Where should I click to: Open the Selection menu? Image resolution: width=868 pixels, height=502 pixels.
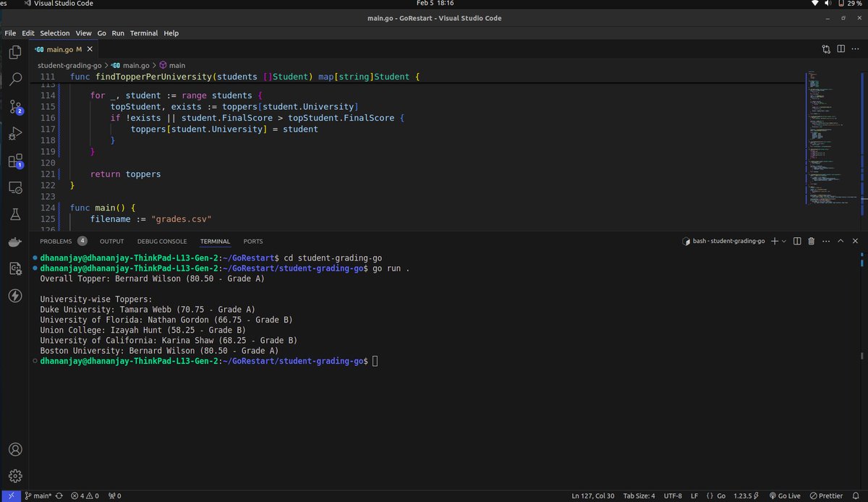coord(55,33)
